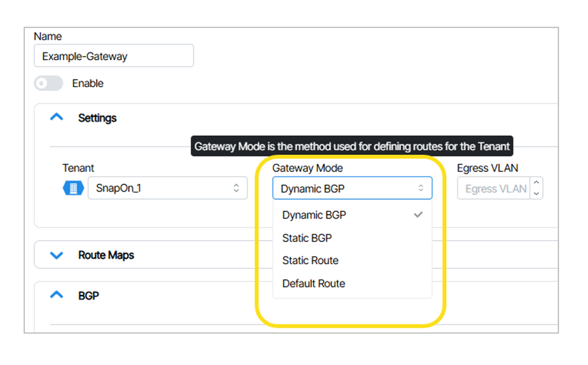The width and height of the screenshot is (588, 365).
Task: Decrease Egress VLAN with the down arrow
Action: coord(536,194)
